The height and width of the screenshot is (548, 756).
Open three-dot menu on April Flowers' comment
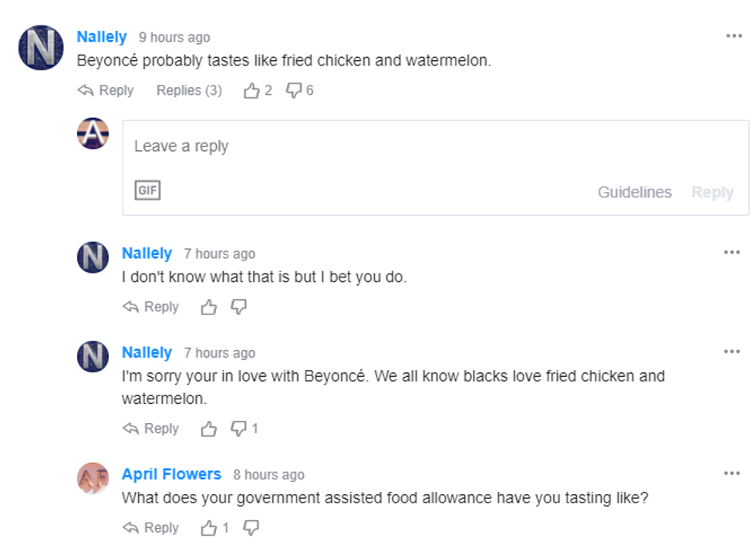731,473
